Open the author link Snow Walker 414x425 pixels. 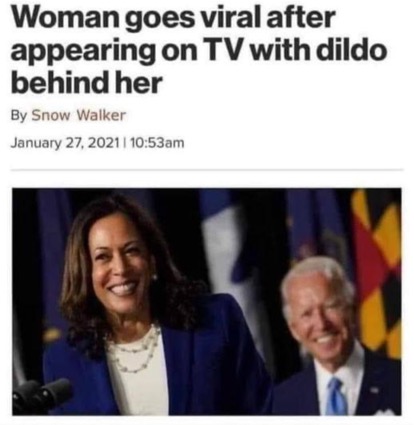coord(79,115)
